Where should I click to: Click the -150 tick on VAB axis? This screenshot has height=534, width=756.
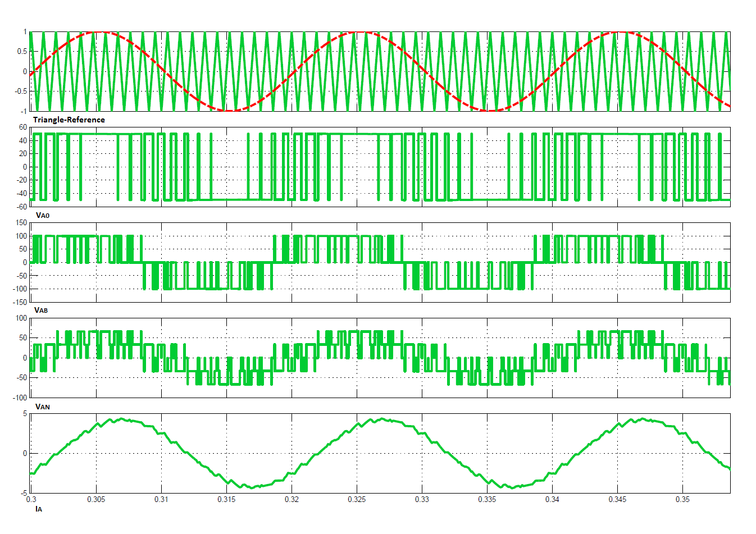click(20, 302)
